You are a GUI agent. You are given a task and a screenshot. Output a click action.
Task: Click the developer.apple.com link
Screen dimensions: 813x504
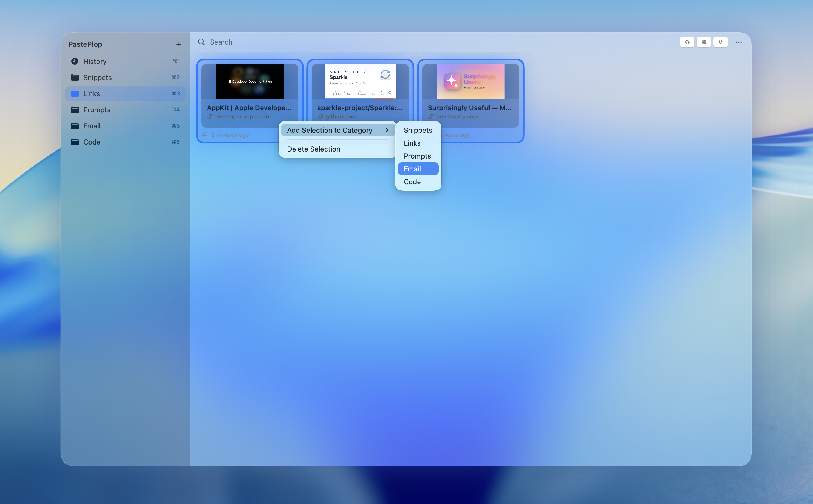[243, 117]
